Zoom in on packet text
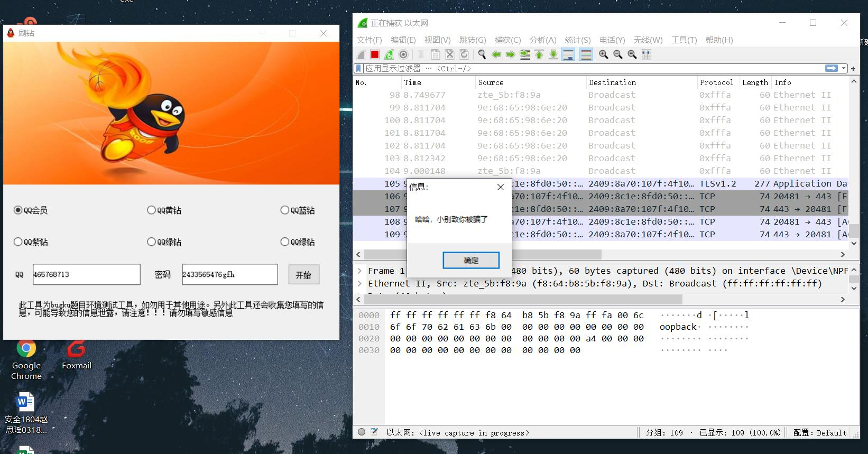Image resolution: width=868 pixels, height=454 pixels. coord(603,54)
